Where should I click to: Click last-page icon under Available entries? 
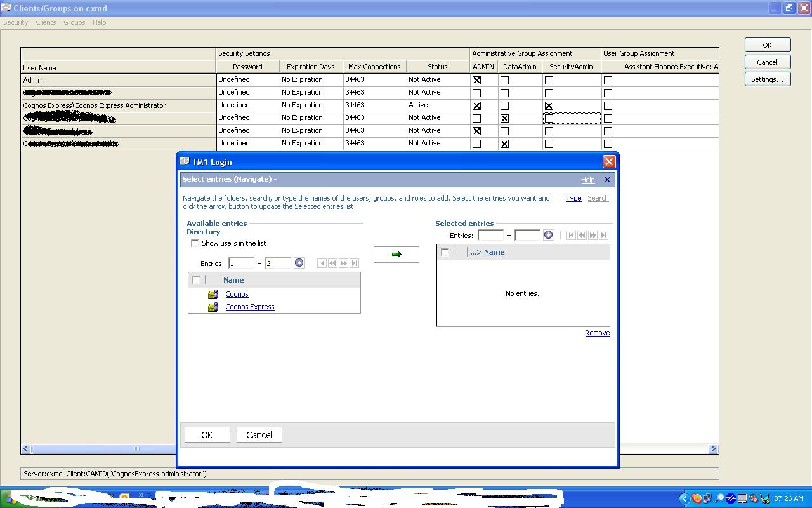(354, 263)
